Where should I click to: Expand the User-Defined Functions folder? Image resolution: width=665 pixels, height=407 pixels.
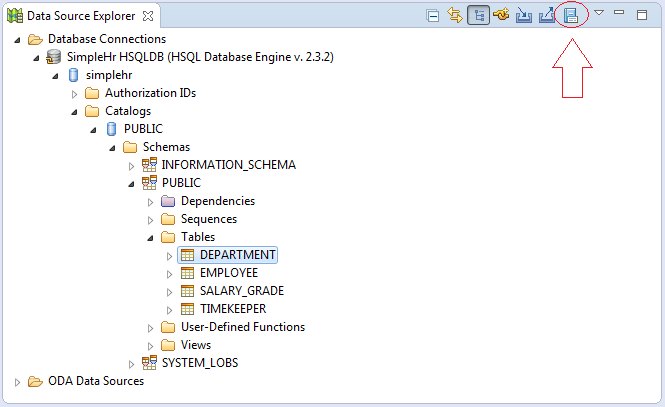click(x=150, y=329)
